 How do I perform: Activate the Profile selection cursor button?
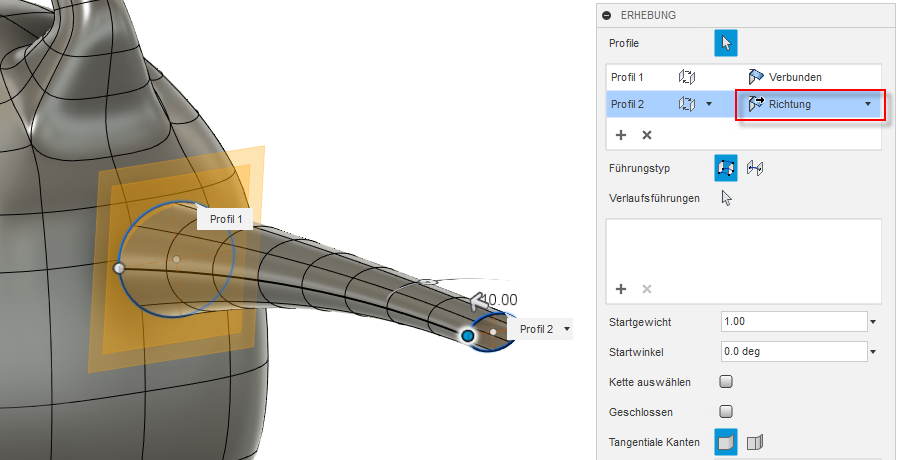pyautogui.click(x=726, y=43)
